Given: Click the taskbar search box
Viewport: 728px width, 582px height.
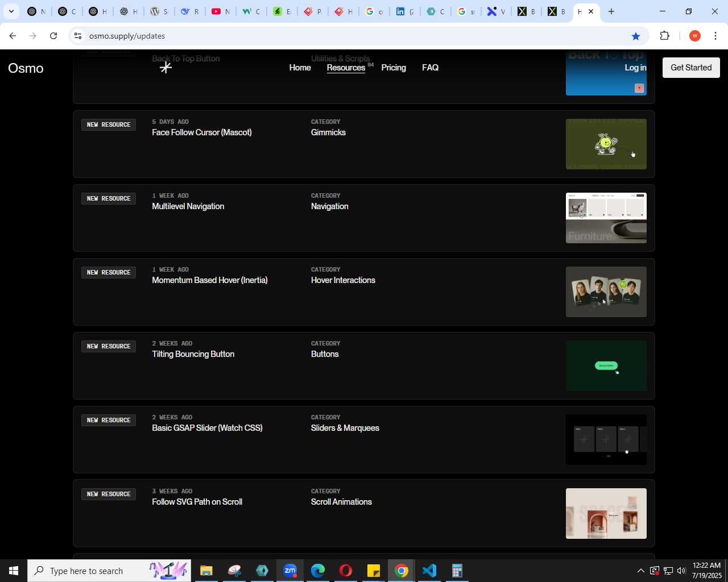Looking at the screenshot, I should (x=109, y=571).
